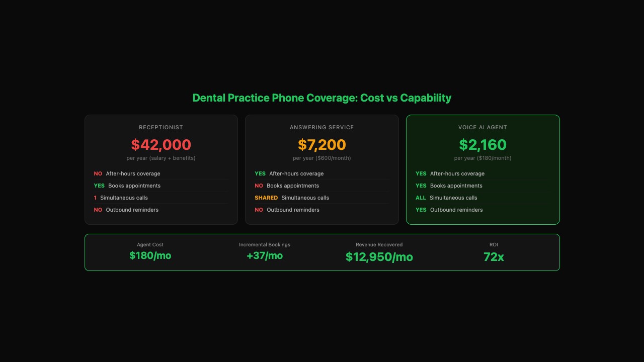This screenshot has height=362, width=644.
Task: Click the NO badge beside Outbound reminders on Answering Service
Action: (259, 210)
